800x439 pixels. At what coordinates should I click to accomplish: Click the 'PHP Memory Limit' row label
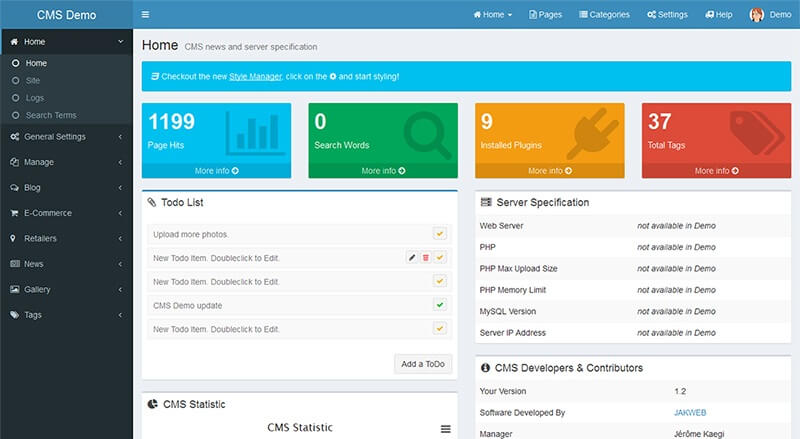(513, 290)
